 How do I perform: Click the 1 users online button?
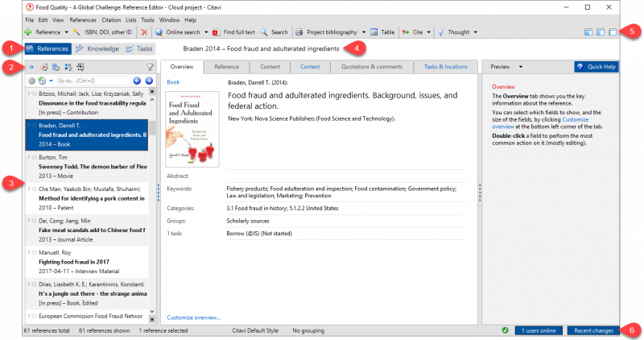point(539,330)
